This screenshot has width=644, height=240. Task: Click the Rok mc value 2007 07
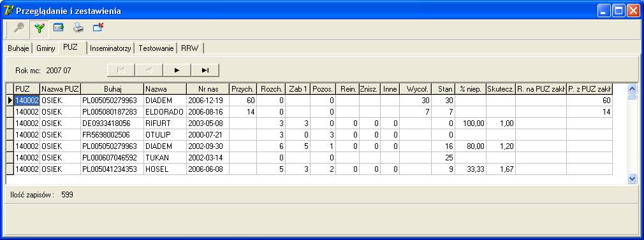click(x=58, y=71)
